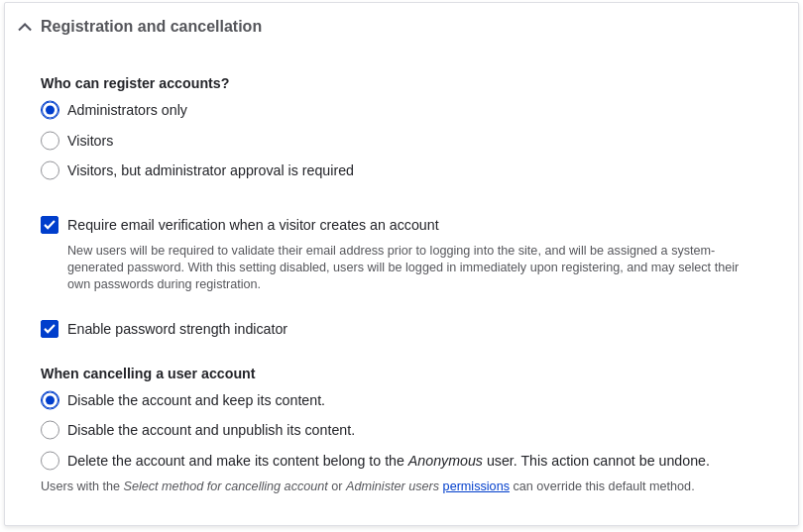803x532 pixels.
Task: Uncheck the Require email verification checkbox
Action: (x=50, y=225)
